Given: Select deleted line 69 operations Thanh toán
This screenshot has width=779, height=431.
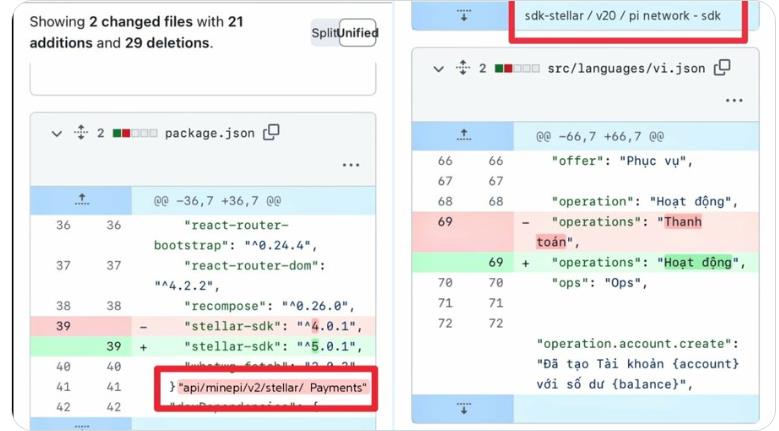Looking at the screenshot, I should [x=585, y=232].
